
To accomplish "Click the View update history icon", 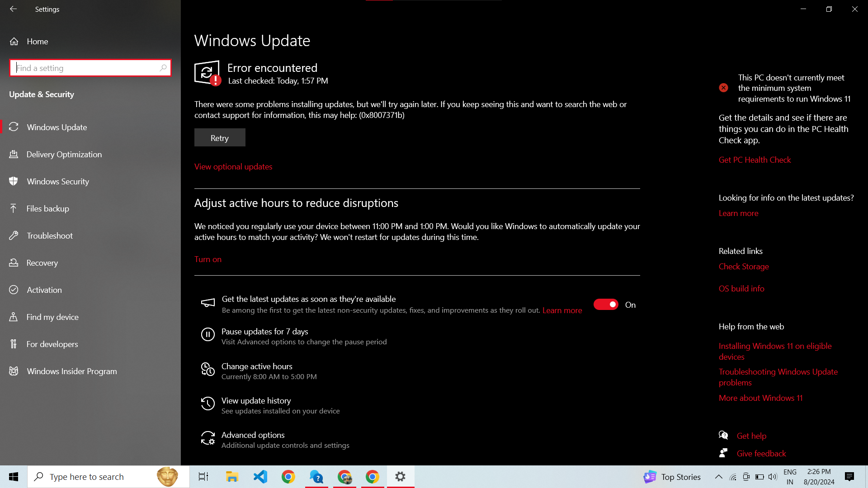I will pyautogui.click(x=208, y=404).
